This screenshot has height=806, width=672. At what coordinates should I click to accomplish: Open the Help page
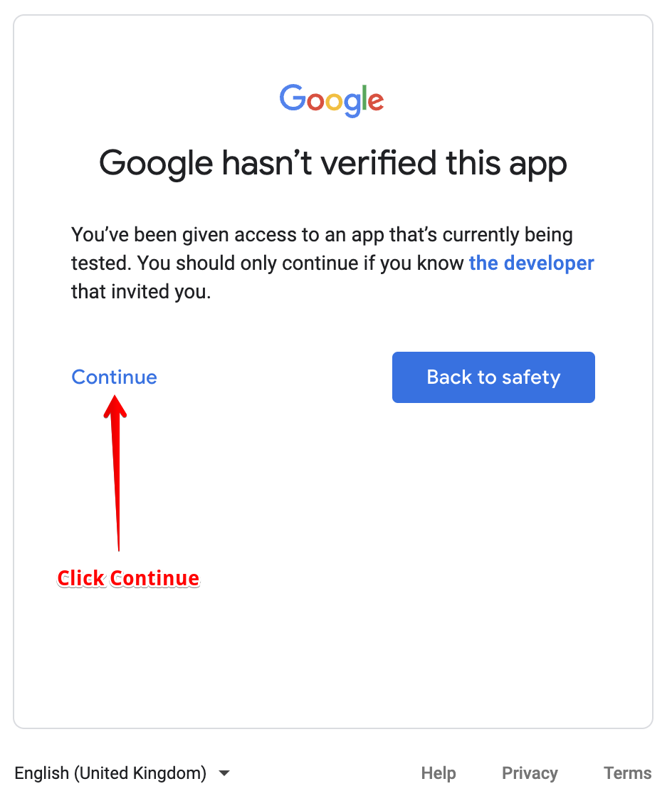(x=439, y=773)
